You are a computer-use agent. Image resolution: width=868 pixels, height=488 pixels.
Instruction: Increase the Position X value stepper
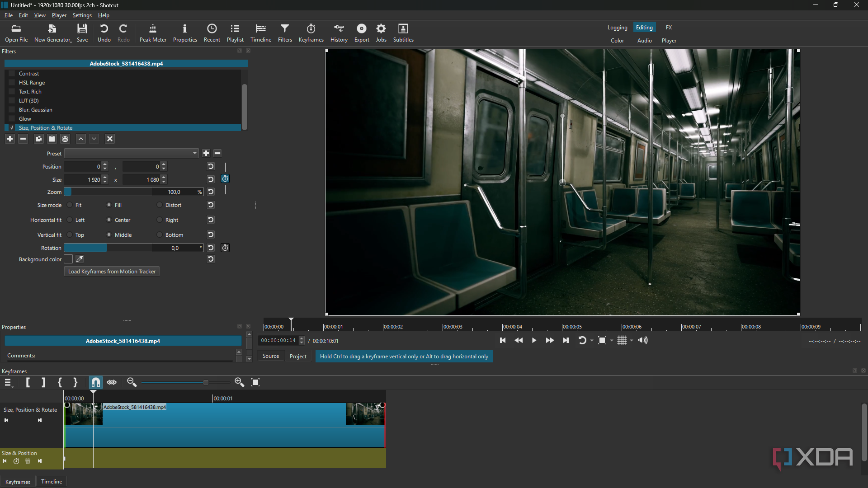click(x=105, y=164)
